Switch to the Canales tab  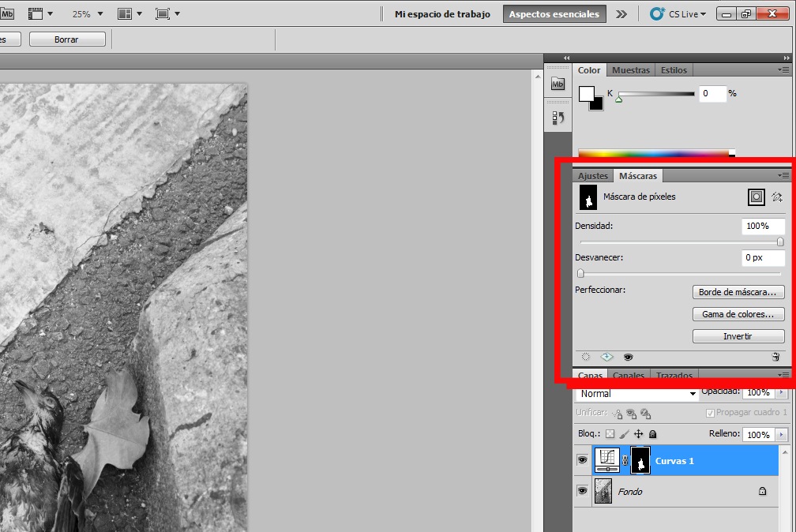click(629, 375)
